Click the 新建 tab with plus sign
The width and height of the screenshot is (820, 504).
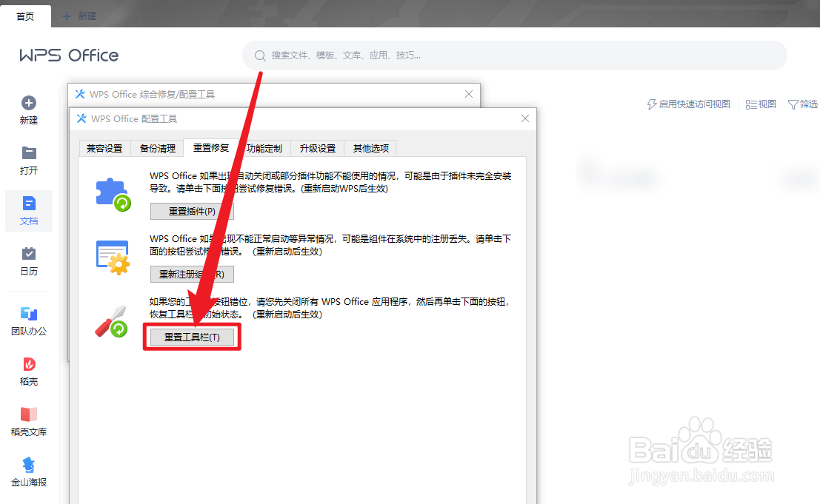pos(79,16)
